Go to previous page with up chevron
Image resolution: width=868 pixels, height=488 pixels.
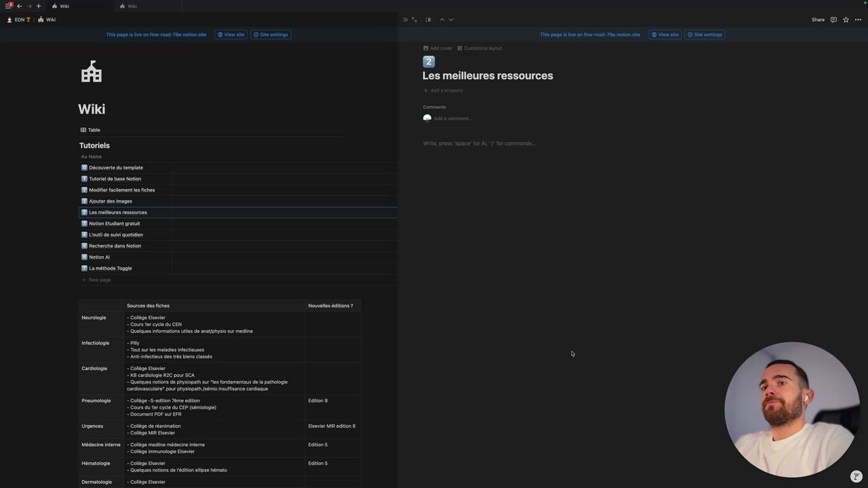[442, 20]
